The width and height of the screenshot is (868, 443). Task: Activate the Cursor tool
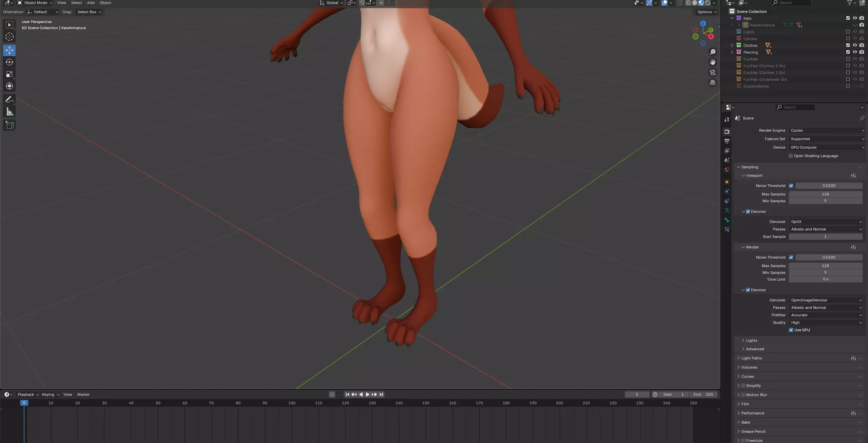pos(9,37)
